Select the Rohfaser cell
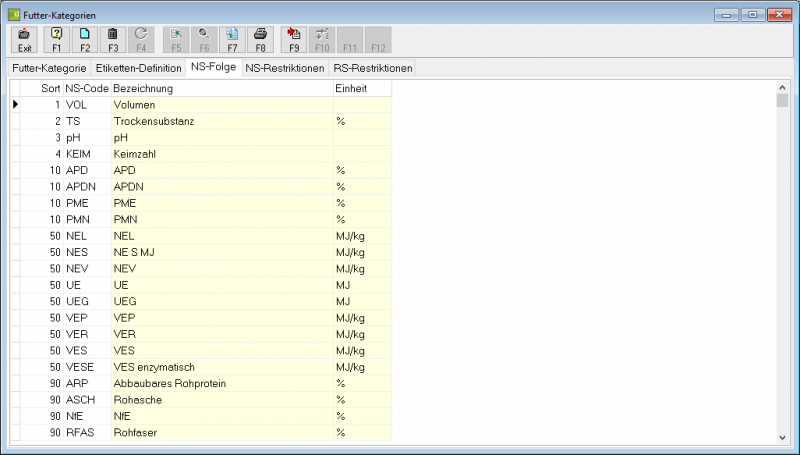Viewport: 800px width, 455px height. [x=222, y=432]
